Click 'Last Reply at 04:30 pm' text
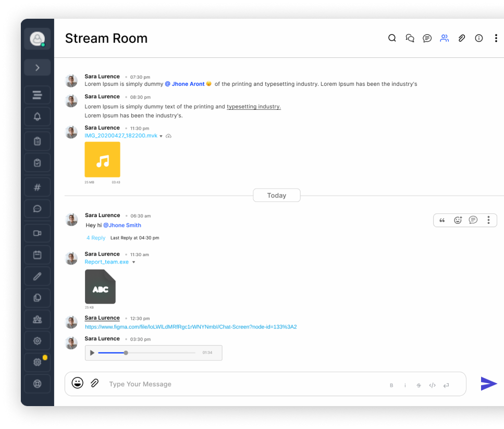Screen dimensions: 504x429 tap(134, 238)
